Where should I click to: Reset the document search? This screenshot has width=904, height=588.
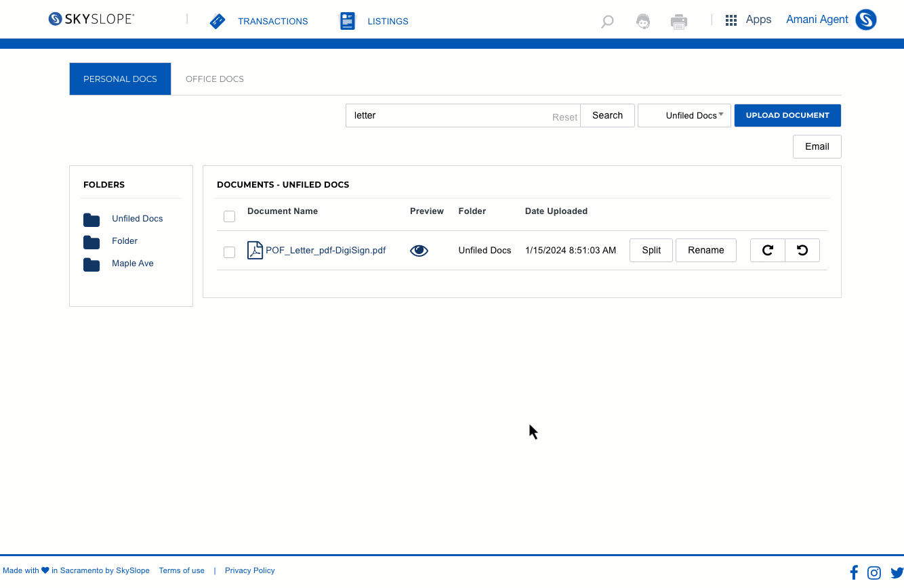point(564,117)
